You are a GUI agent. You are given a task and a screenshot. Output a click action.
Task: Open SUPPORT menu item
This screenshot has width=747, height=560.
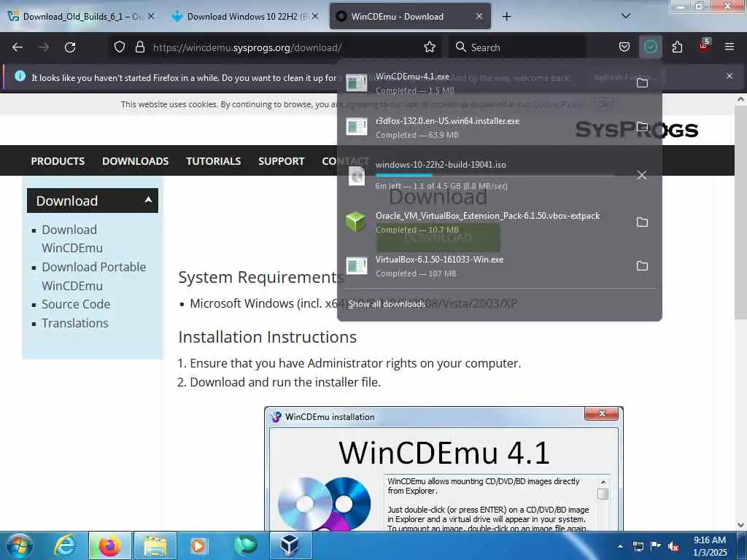[x=281, y=161]
